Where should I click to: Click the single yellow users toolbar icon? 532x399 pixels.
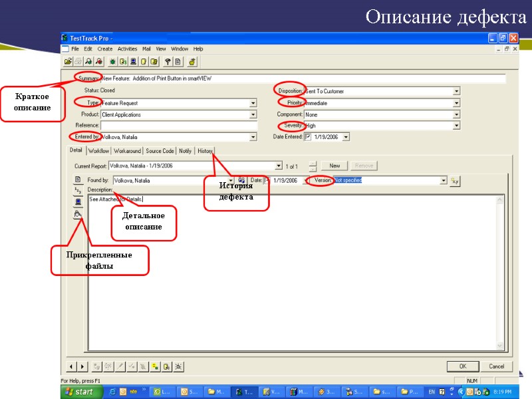point(144,61)
